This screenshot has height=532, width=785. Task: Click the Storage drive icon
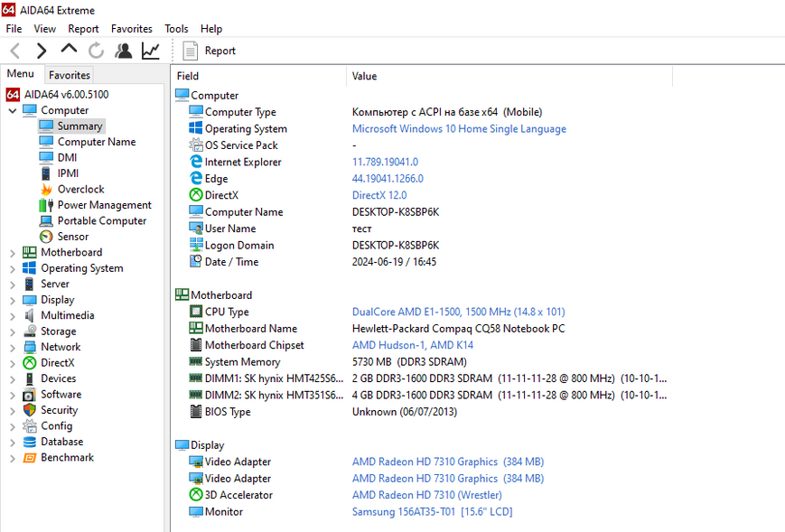tap(30, 331)
